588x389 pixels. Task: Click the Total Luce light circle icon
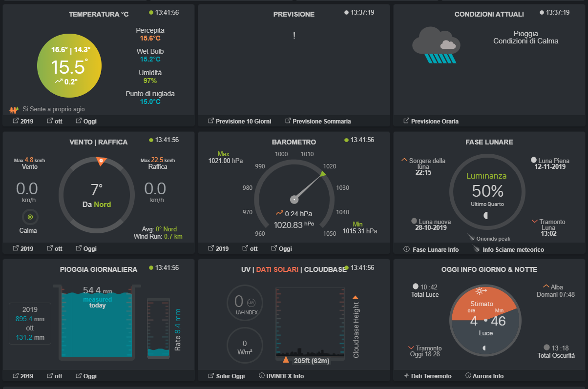(416, 287)
